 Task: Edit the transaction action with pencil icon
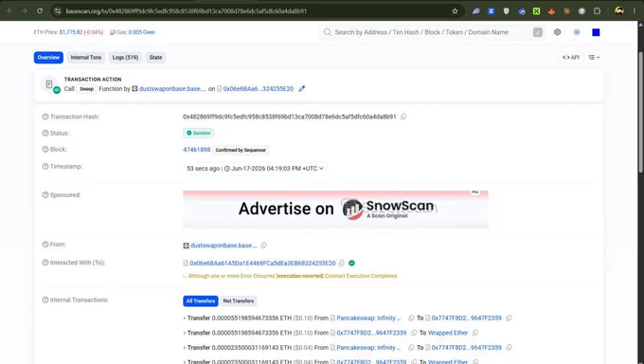pyautogui.click(x=302, y=89)
